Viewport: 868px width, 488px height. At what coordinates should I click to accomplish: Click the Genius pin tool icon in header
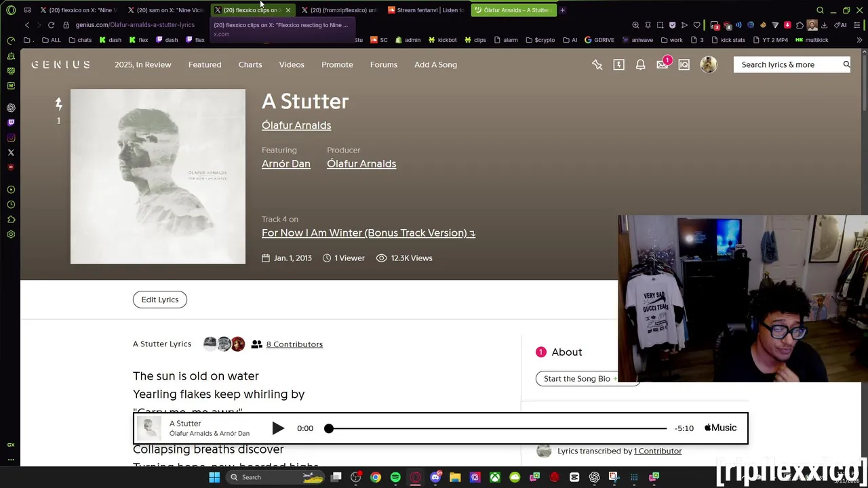point(597,64)
